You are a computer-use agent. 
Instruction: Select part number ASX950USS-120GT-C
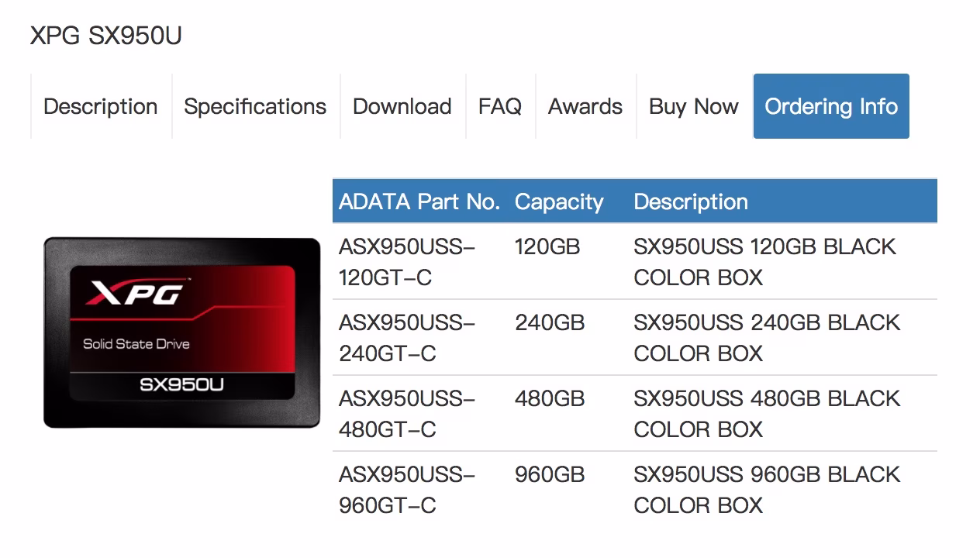(x=407, y=262)
